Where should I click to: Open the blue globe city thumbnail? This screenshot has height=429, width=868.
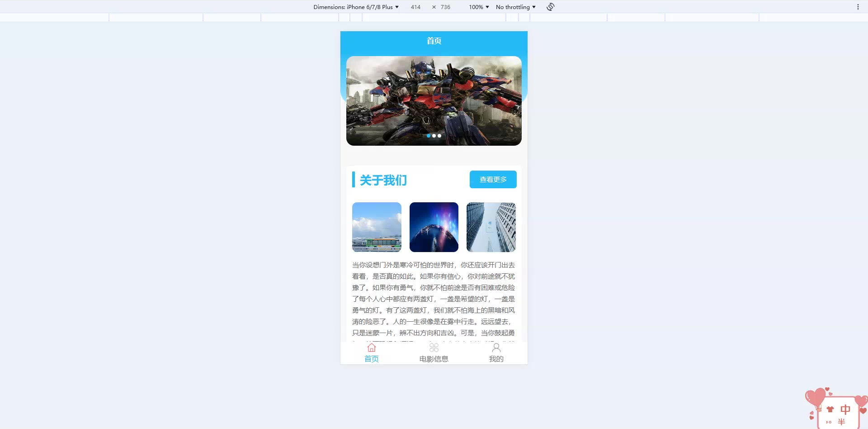[x=434, y=227]
